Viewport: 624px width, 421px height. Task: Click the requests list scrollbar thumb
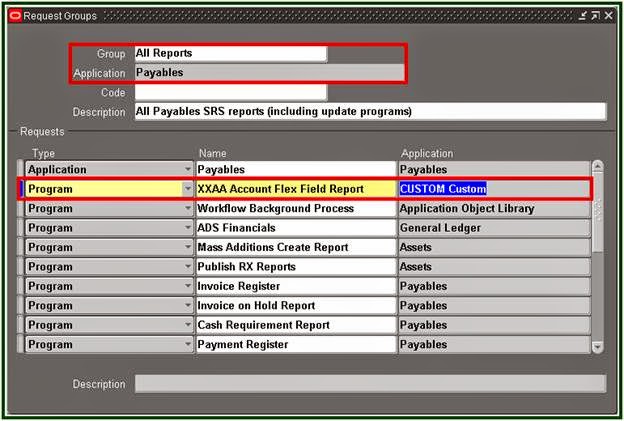(598, 213)
